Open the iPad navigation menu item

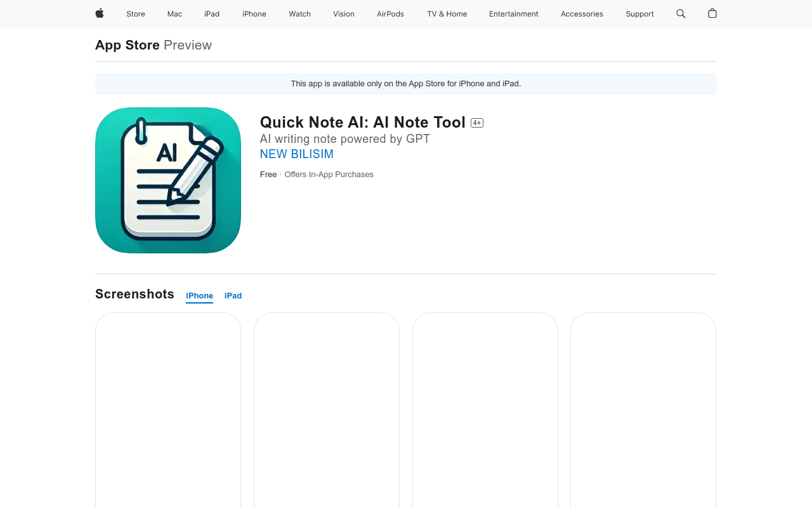coord(212,14)
